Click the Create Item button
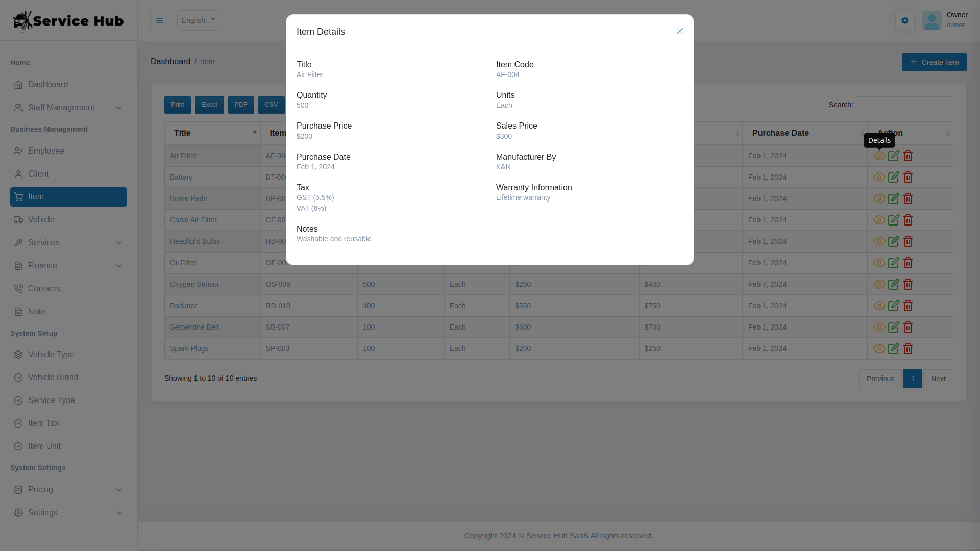The width and height of the screenshot is (980, 551). 934,62
